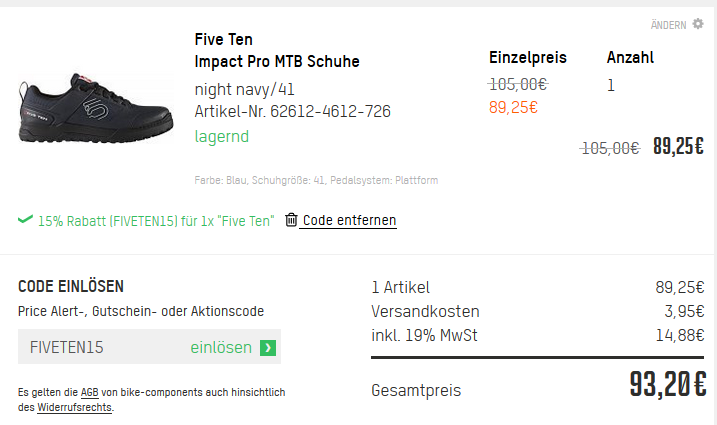Click the quantity value under Anzahl
The image size is (717, 425).
click(611, 86)
